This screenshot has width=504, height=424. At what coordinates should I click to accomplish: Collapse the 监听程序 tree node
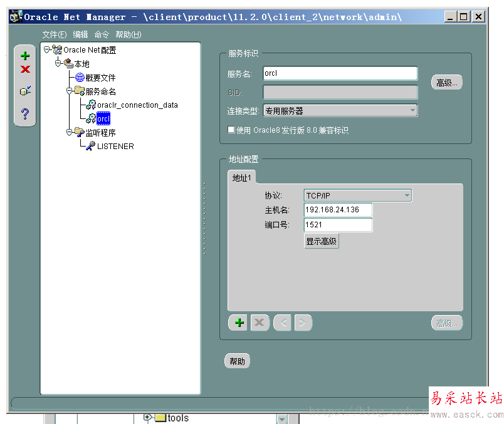(x=69, y=132)
